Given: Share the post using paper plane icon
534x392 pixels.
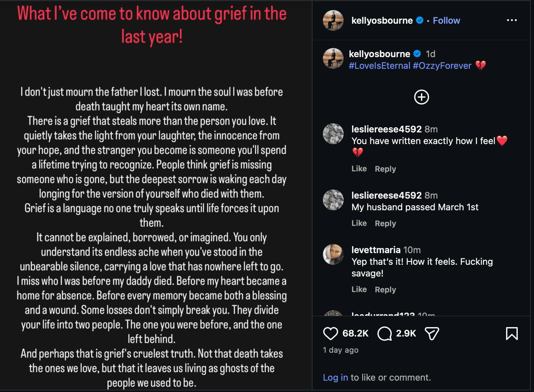Looking at the screenshot, I should [x=432, y=333].
